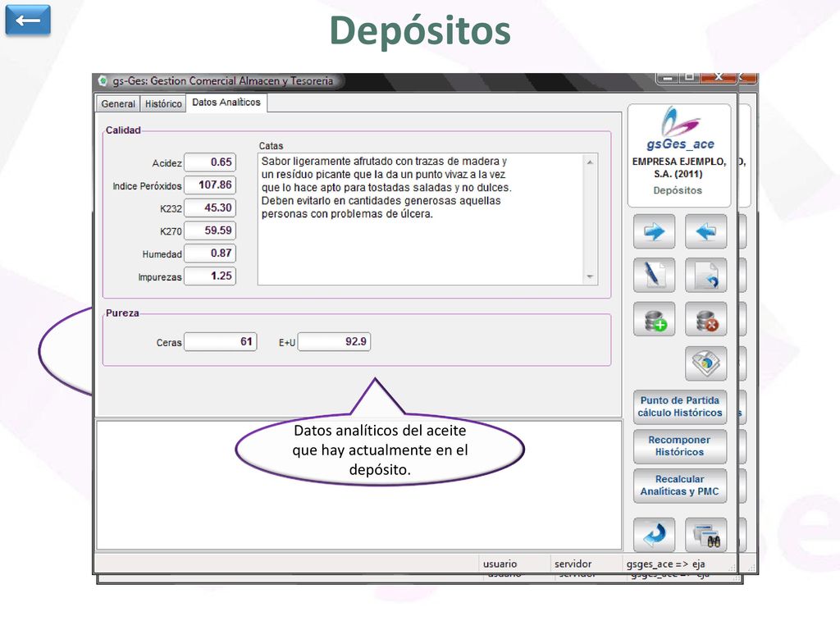This screenshot has height=630, width=840.
Task: Select the Datos Analíticos tab
Action: 226,103
